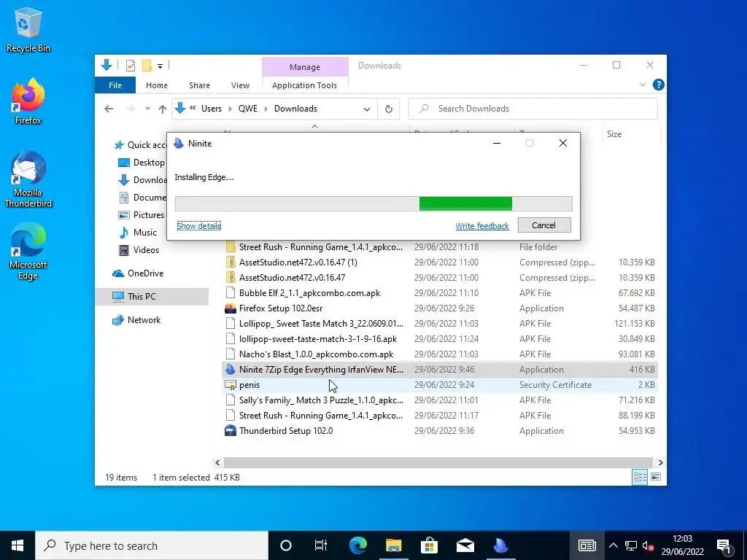Click Ninite icon in taskbar
This screenshot has height=560, width=747.
[500, 545]
